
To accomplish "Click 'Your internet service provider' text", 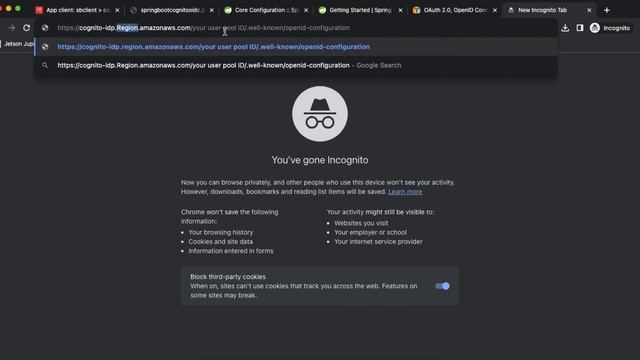I will click(x=378, y=242).
